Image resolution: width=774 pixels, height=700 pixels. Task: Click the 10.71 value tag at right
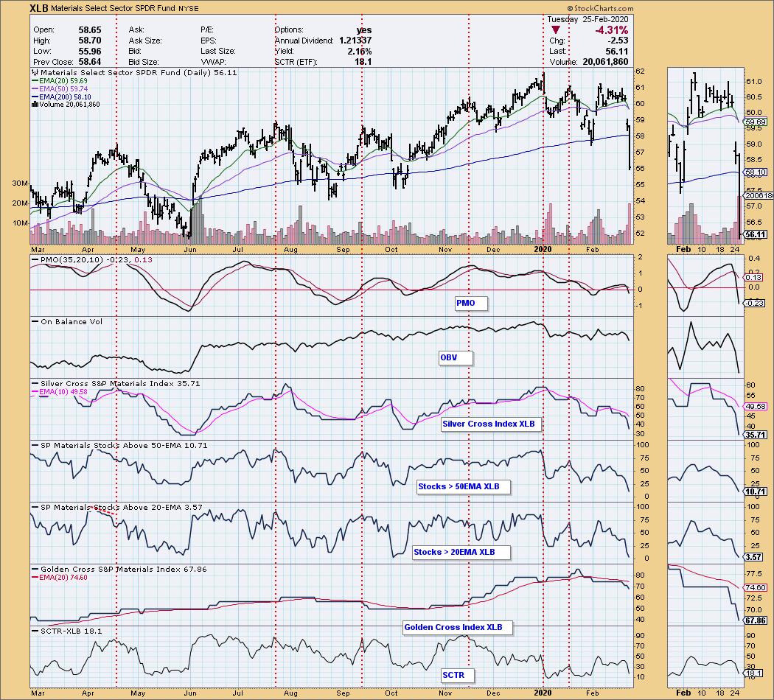click(x=756, y=491)
